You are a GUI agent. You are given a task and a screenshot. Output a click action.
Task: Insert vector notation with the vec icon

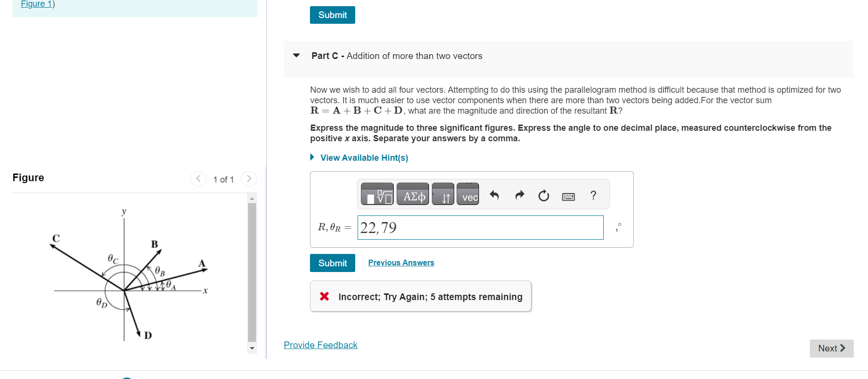pos(468,194)
